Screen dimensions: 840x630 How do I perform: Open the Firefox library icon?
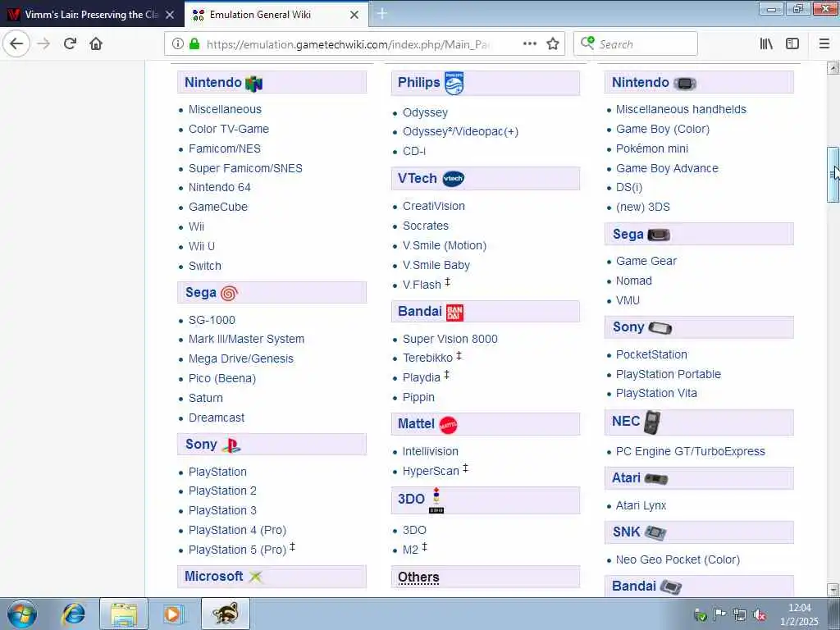tap(766, 43)
